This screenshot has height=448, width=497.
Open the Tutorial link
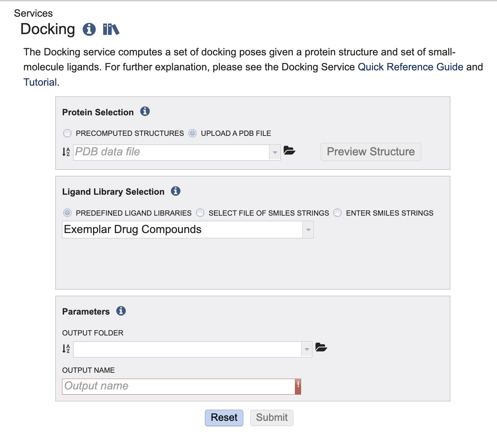40,82
